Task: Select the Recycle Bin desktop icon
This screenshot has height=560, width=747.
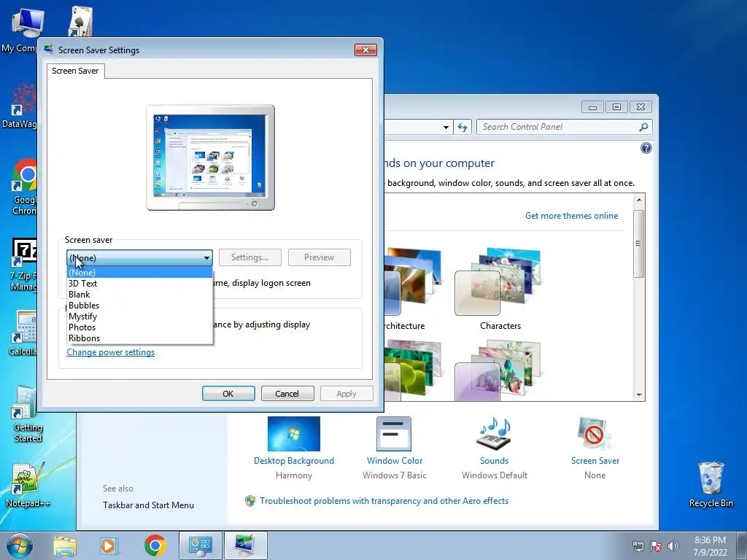Action: tap(711, 484)
